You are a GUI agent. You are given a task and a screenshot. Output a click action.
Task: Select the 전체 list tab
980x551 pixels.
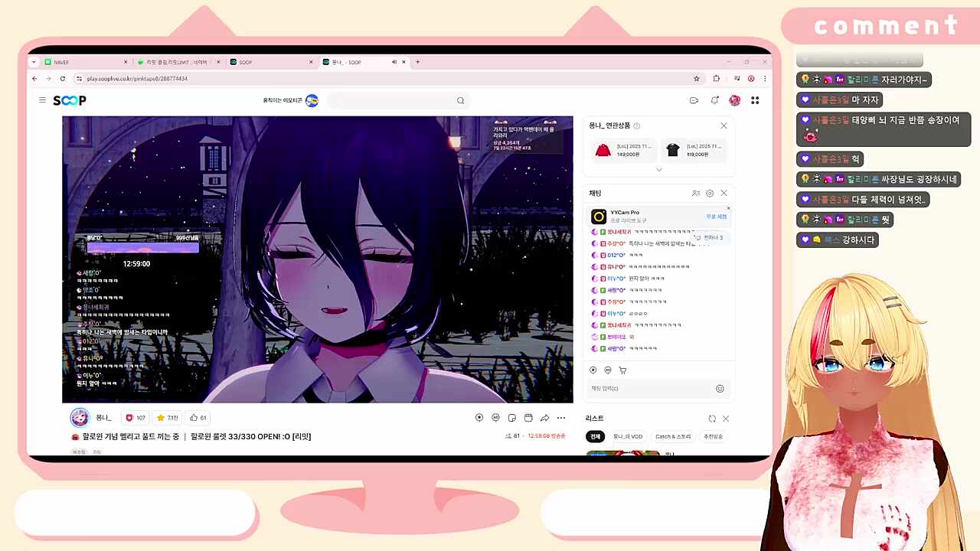tap(595, 437)
